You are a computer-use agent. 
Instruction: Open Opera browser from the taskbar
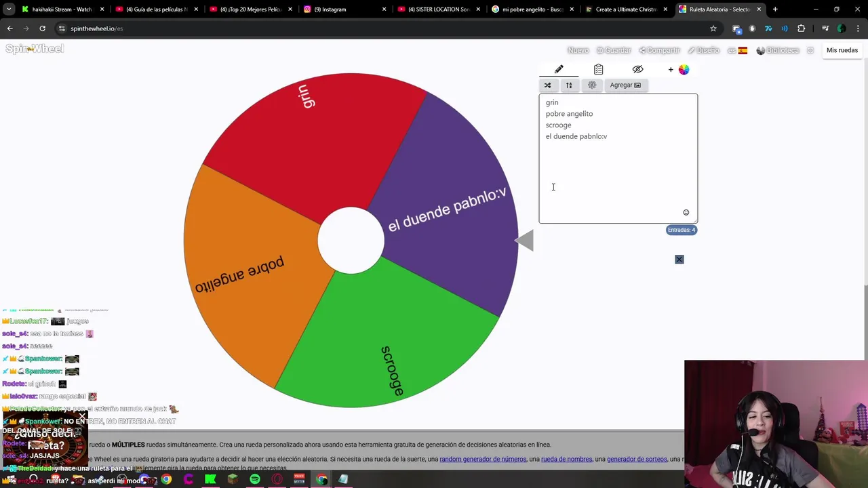277,479
